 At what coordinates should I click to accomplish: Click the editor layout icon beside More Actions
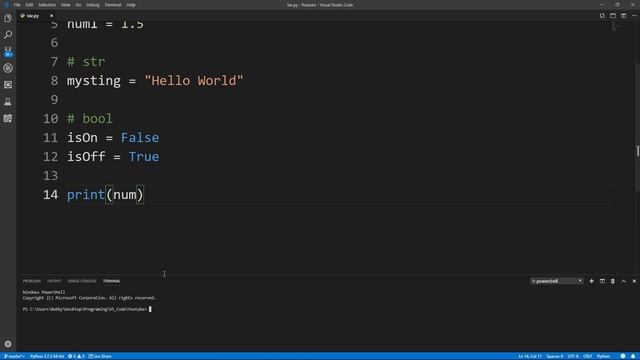624,16
